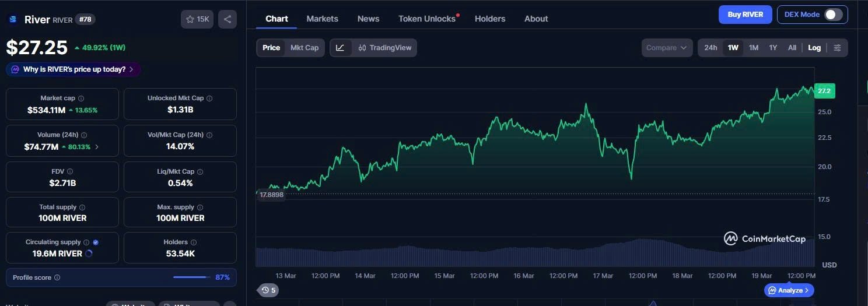Click Holders info icon
This screenshot has height=306, width=868.
(194, 242)
